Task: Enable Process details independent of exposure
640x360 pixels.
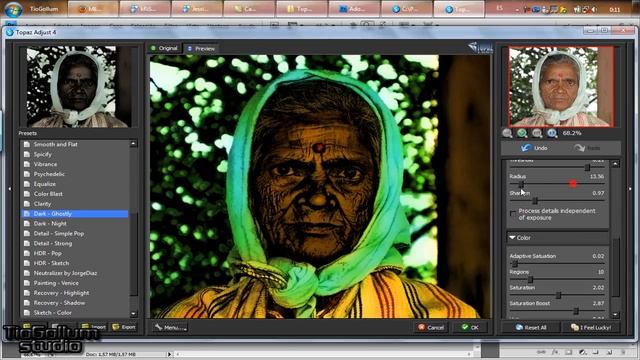Action: [513, 213]
